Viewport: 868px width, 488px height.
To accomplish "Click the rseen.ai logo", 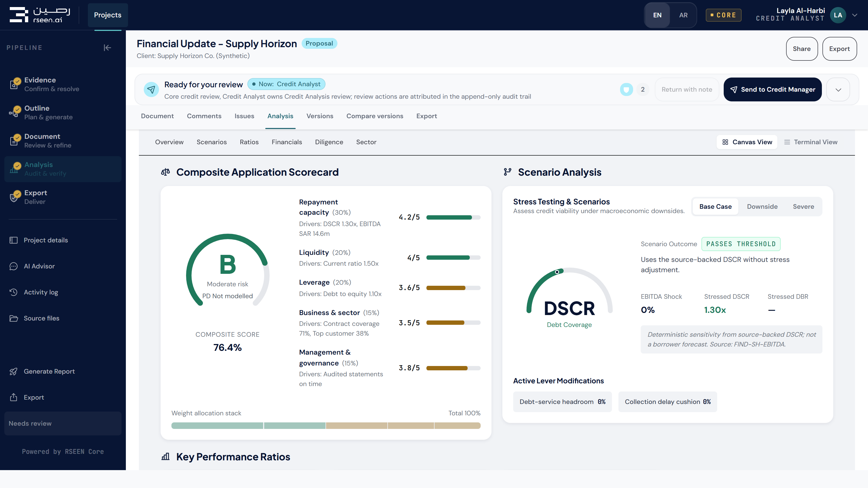I will pos(40,15).
